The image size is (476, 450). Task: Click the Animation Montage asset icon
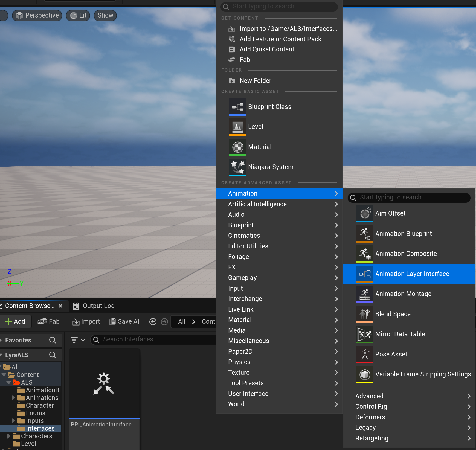[x=365, y=294]
